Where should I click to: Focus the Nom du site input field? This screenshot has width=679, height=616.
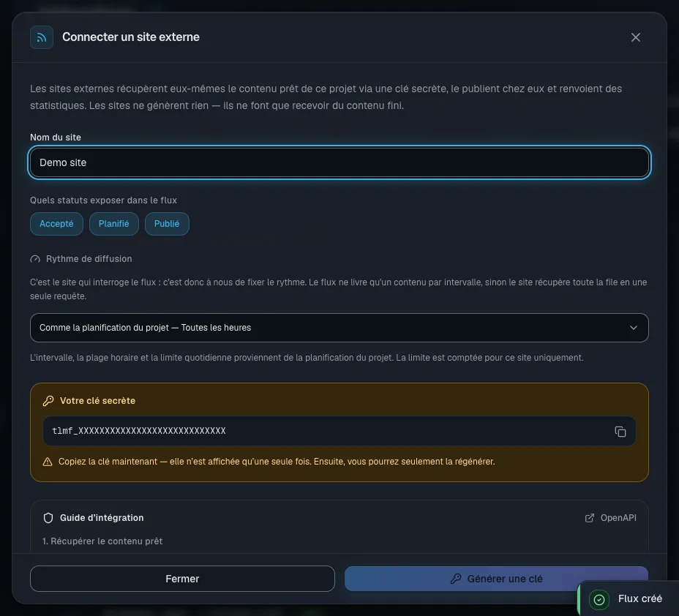coord(339,162)
